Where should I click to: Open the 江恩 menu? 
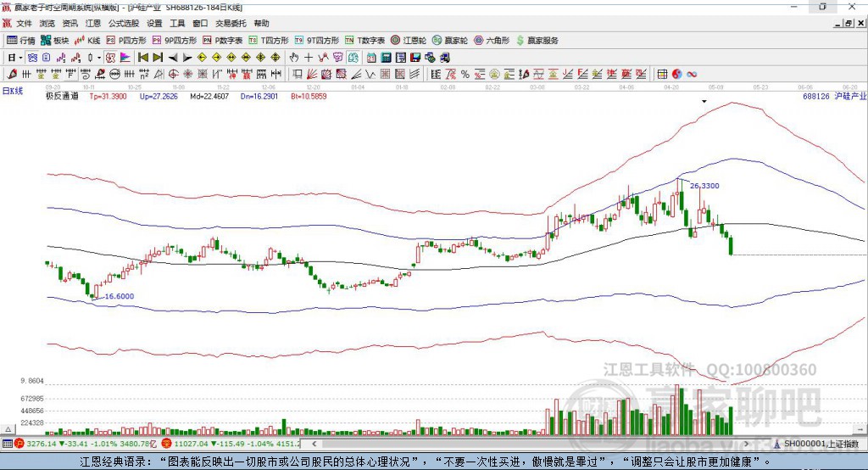tap(93, 23)
